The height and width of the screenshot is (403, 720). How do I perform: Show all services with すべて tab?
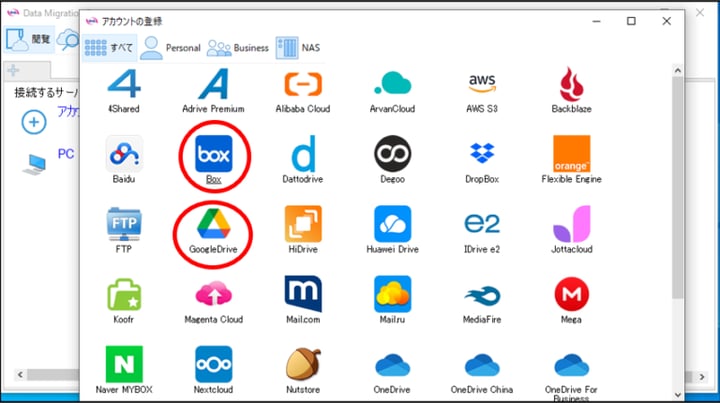[x=108, y=47]
